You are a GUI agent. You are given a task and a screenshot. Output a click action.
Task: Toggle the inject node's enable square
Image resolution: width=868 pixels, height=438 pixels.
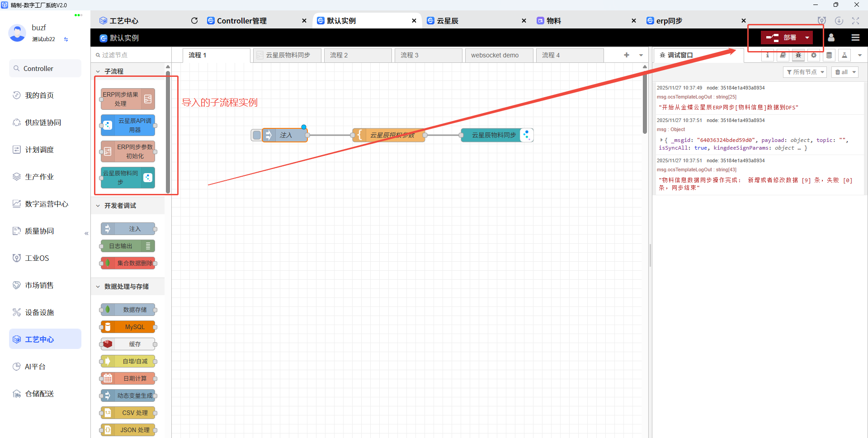point(256,135)
